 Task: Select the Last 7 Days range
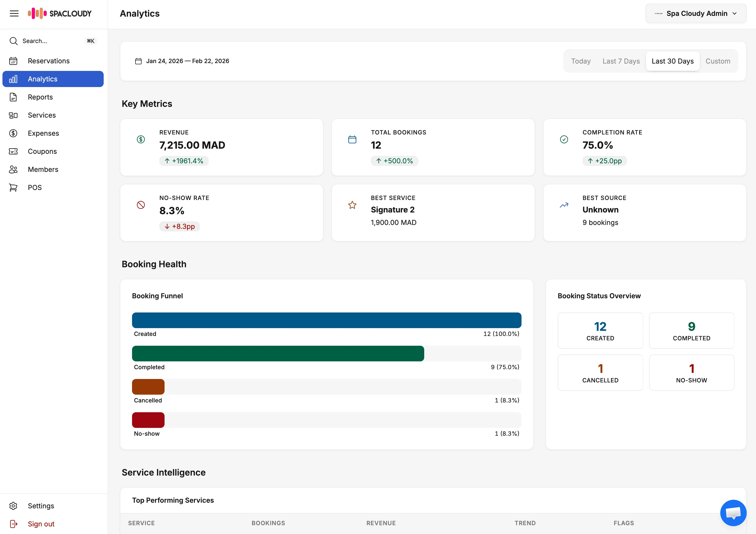pos(621,61)
